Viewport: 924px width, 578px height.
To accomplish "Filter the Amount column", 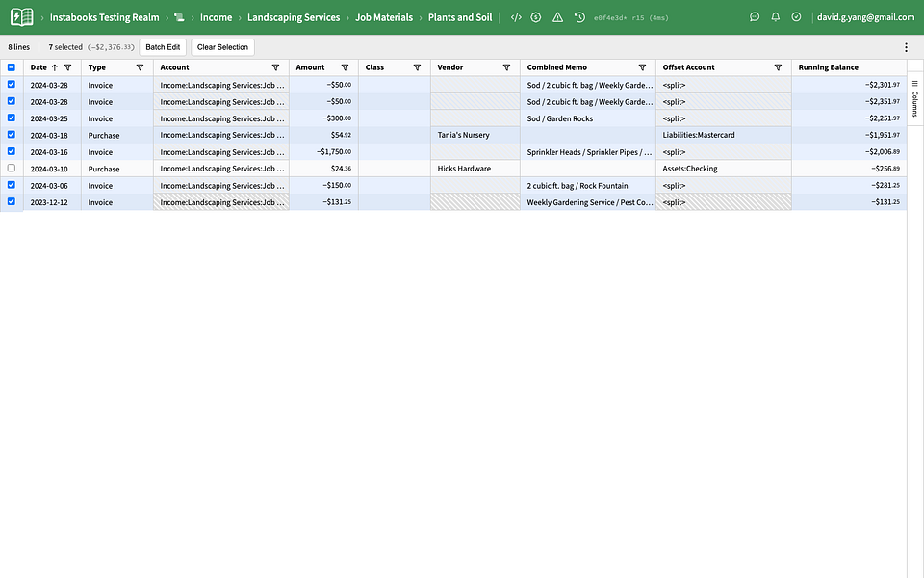I will [x=345, y=67].
